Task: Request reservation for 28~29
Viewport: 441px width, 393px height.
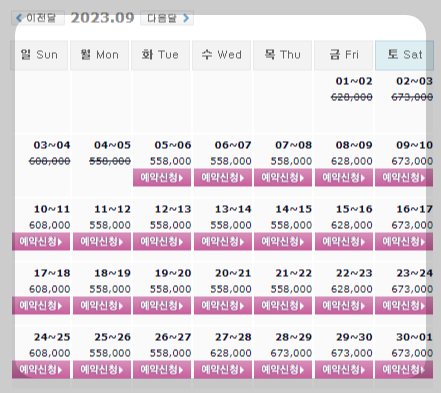Action: click(x=283, y=369)
